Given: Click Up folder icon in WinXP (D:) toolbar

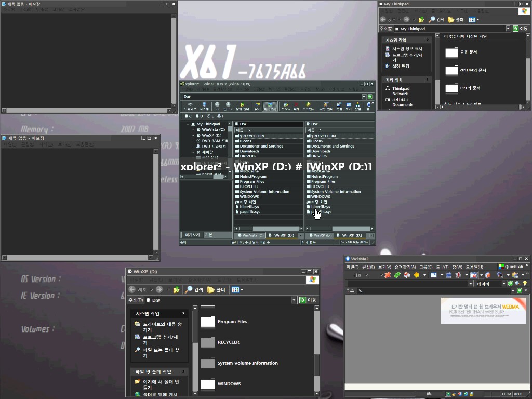Looking at the screenshot, I should 176,290.
